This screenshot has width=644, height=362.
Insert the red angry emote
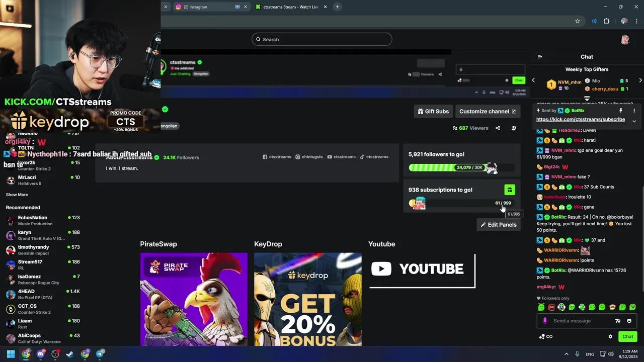(551, 307)
